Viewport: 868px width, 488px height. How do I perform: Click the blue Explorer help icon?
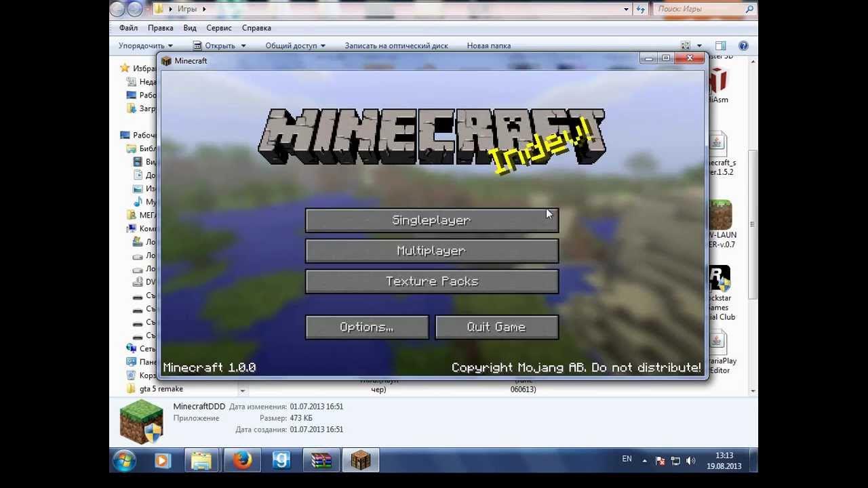(743, 45)
